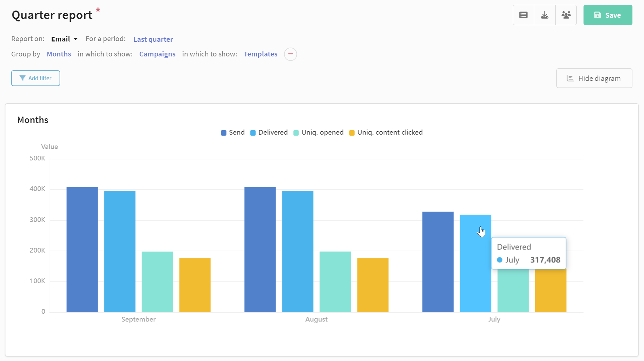Open the share with users icon
This screenshot has width=644, height=361.
(566, 15)
